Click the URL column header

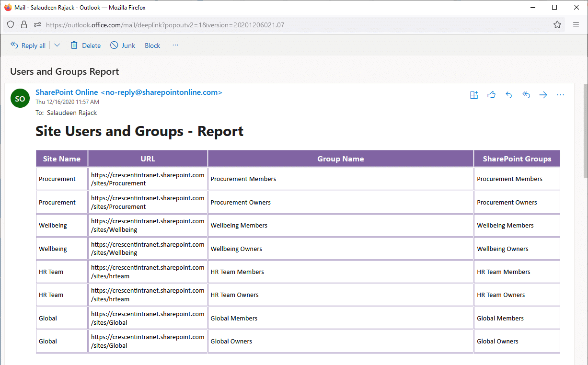(x=148, y=159)
